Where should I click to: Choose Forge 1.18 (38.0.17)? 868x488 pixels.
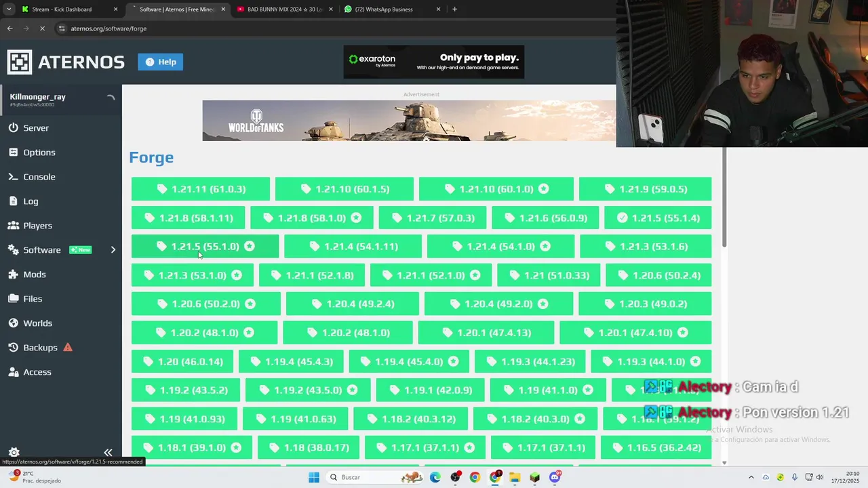tap(309, 447)
